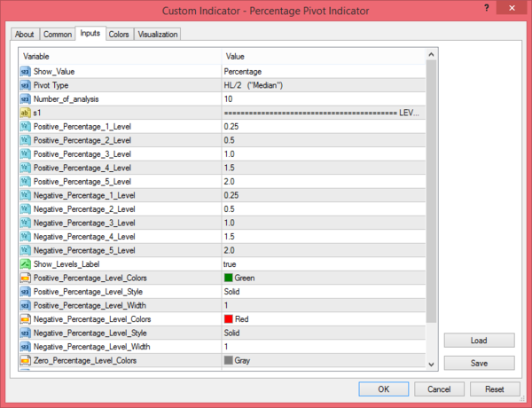
Task: Save the current input parameters
Action: click(479, 363)
